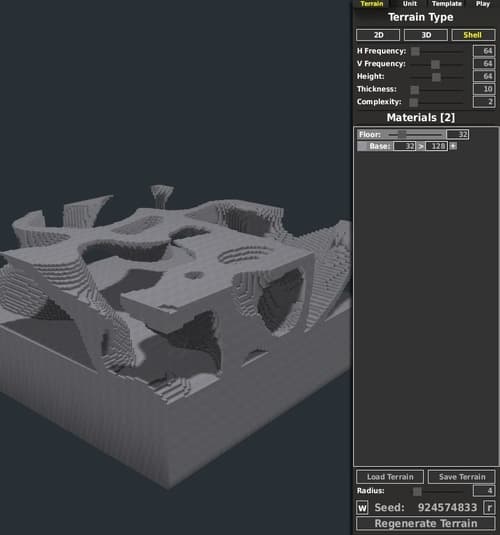
Task: Adjust the Floor material slider
Action: [402, 134]
